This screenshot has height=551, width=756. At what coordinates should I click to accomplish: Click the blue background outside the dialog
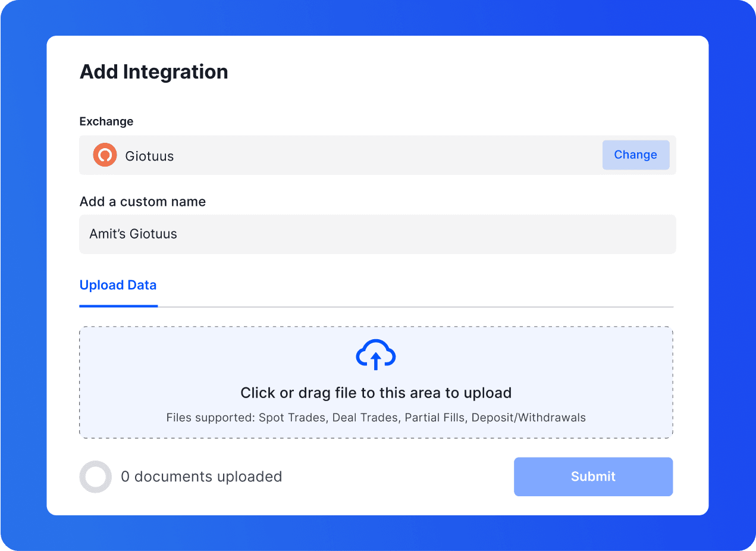23,274
